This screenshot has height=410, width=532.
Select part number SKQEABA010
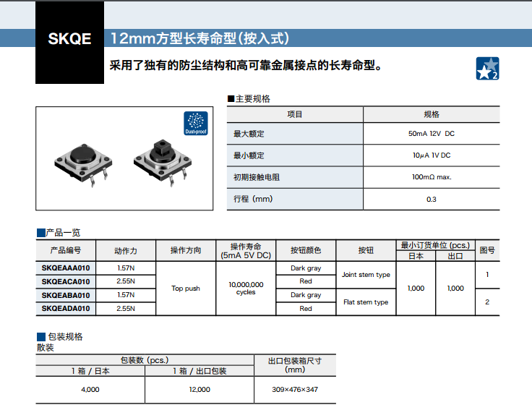66,295
